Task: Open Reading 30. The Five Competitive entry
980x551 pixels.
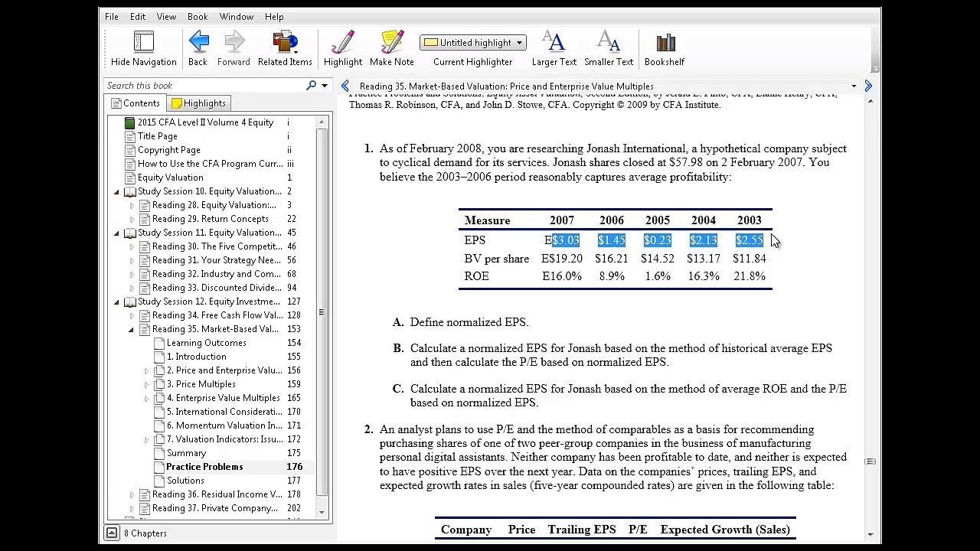Action: 217,246
